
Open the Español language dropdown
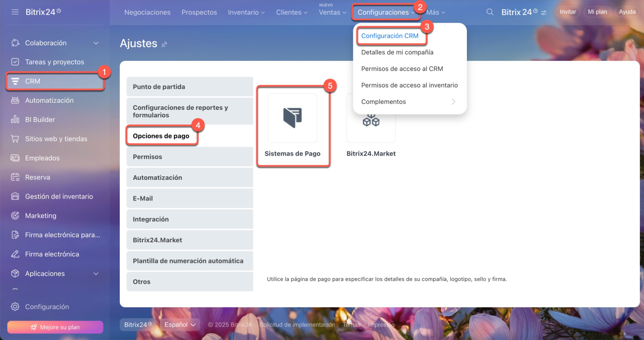180,325
